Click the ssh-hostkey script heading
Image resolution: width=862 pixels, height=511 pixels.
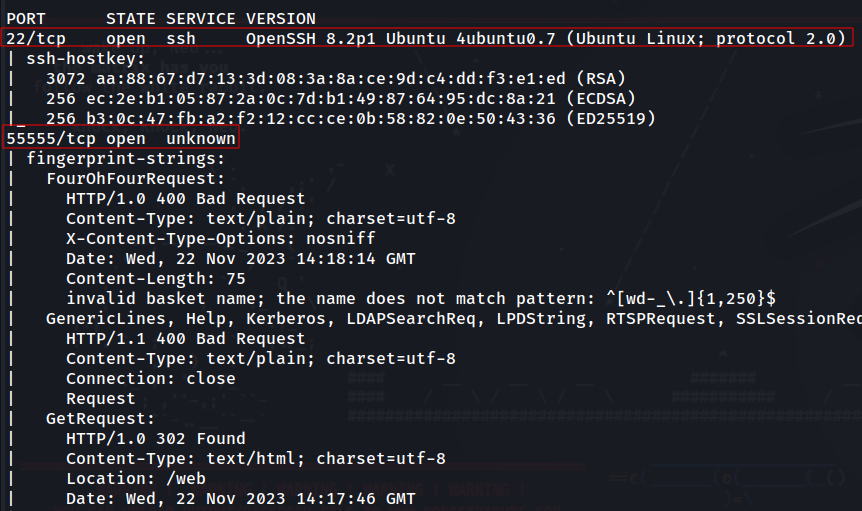click(x=85, y=59)
